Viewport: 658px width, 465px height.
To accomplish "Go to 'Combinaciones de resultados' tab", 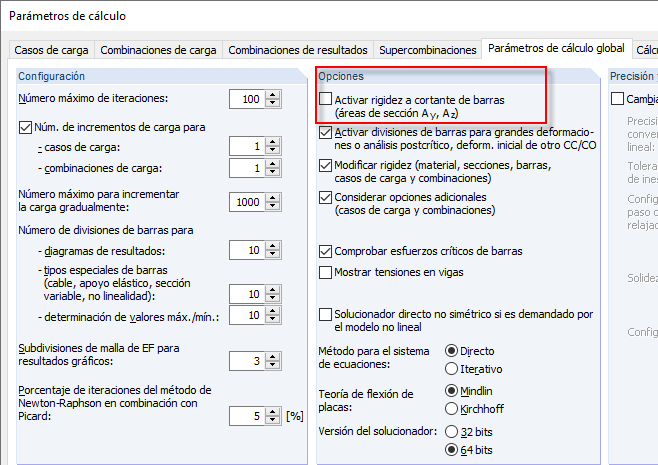I will tap(297, 49).
